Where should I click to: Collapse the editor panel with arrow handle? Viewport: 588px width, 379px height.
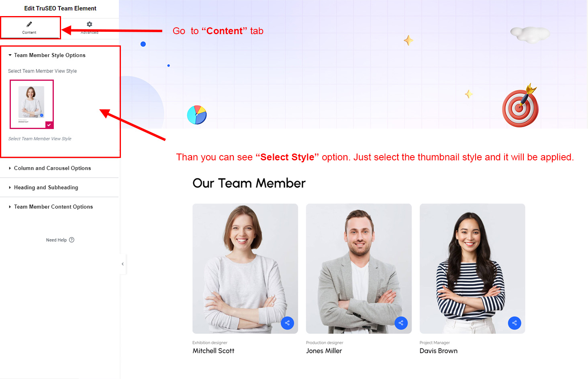[x=122, y=264]
